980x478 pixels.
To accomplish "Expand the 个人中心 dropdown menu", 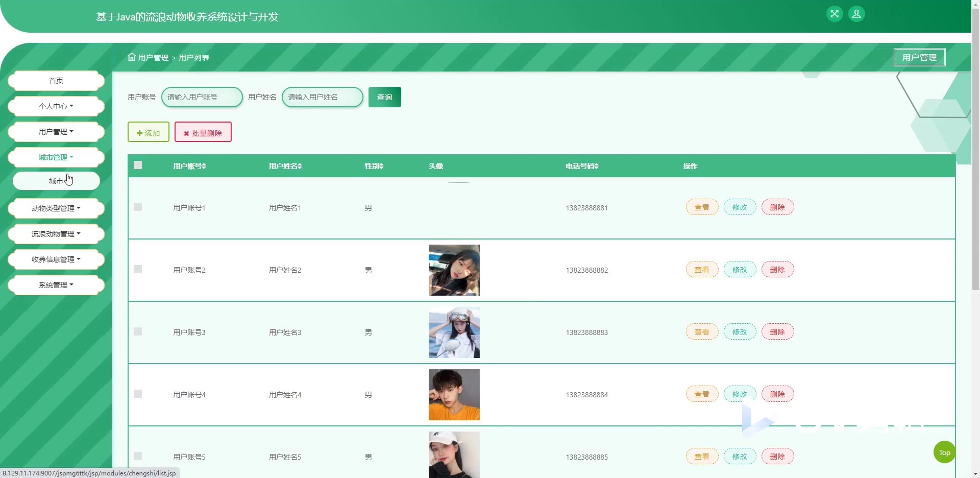I will click(x=56, y=106).
